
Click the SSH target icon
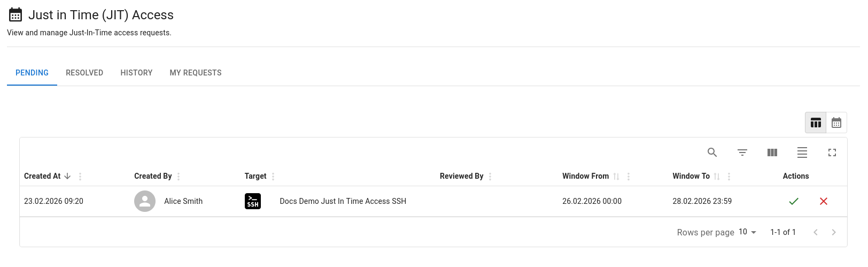pyautogui.click(x=253, y=201)
